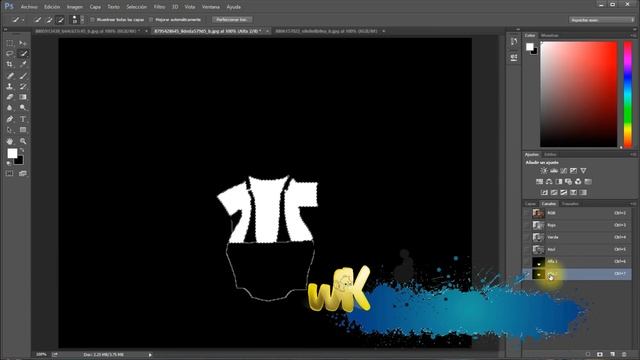Select the Dodge tool
The height and width of the screenshot is (360, 640).
(x=23, y=108)
